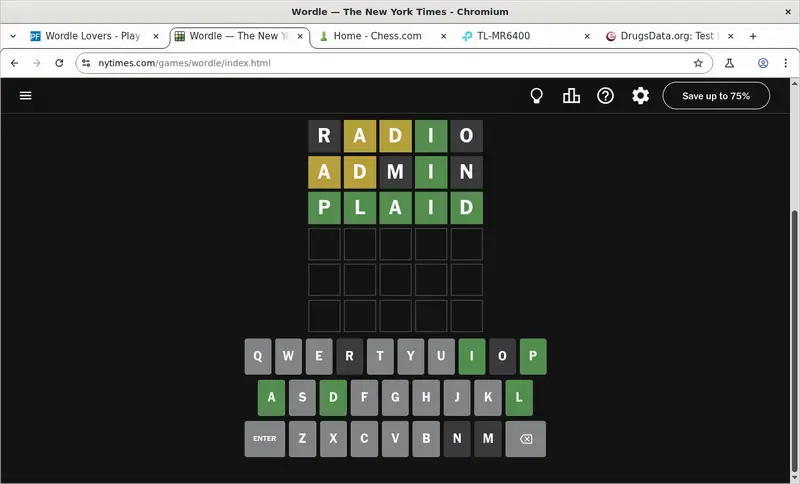Viewport: 800px width, 484px height.
Task: Open the browser profile avatar icon
Action: [x=763, y=63]
